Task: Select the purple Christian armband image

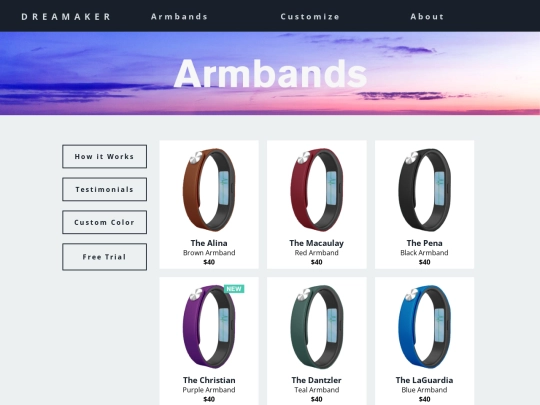Action: pos(209,326)
